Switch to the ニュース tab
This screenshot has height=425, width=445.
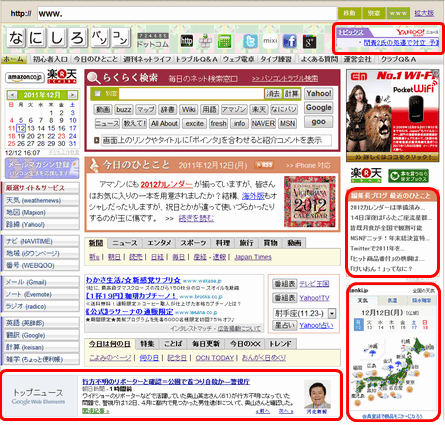tap(125, 243)
